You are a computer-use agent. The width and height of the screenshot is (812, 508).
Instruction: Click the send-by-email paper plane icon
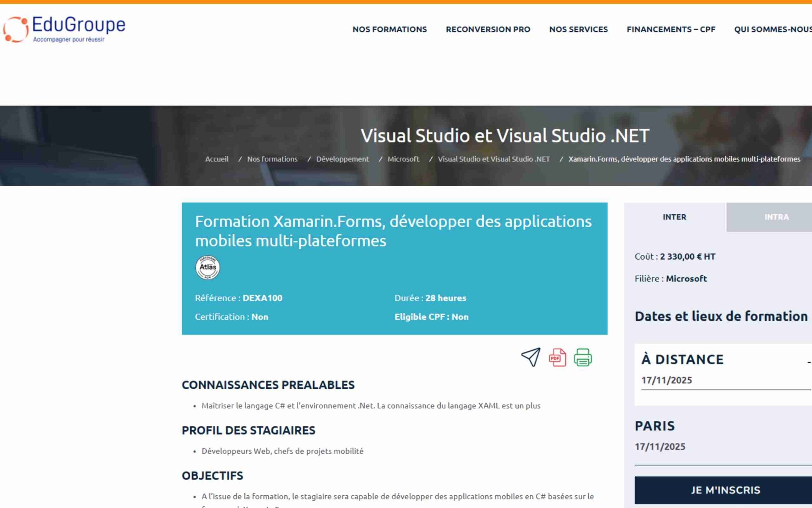530,357
